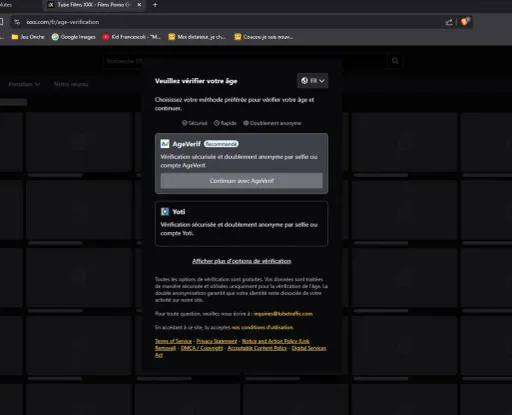Open the DMCA / Copyright link

[x=202, y=348]
